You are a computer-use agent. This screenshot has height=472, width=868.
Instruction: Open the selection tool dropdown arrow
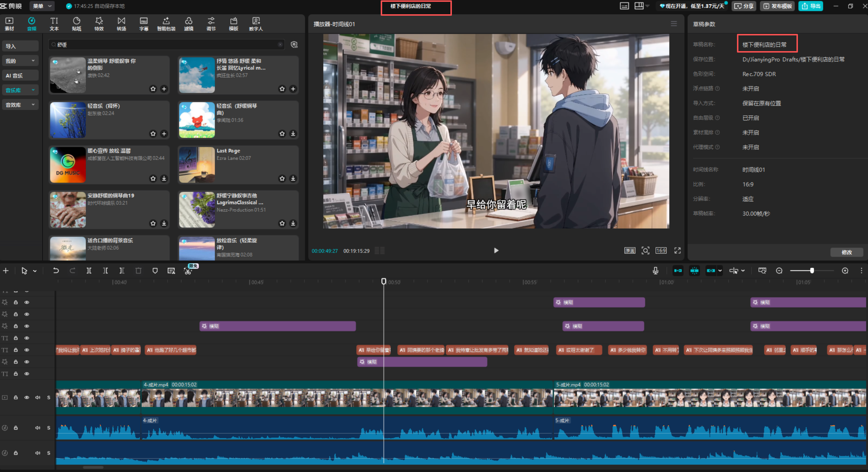click(x=35, y=271)
